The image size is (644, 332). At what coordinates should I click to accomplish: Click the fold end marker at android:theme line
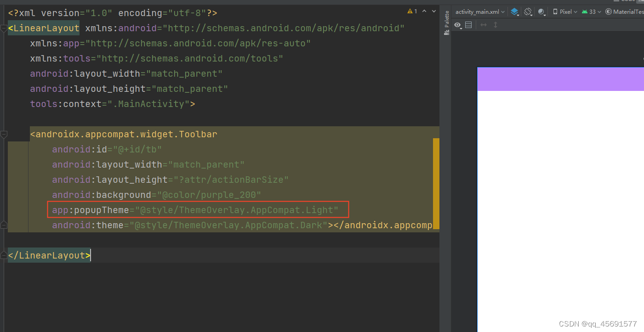(4, 225)
